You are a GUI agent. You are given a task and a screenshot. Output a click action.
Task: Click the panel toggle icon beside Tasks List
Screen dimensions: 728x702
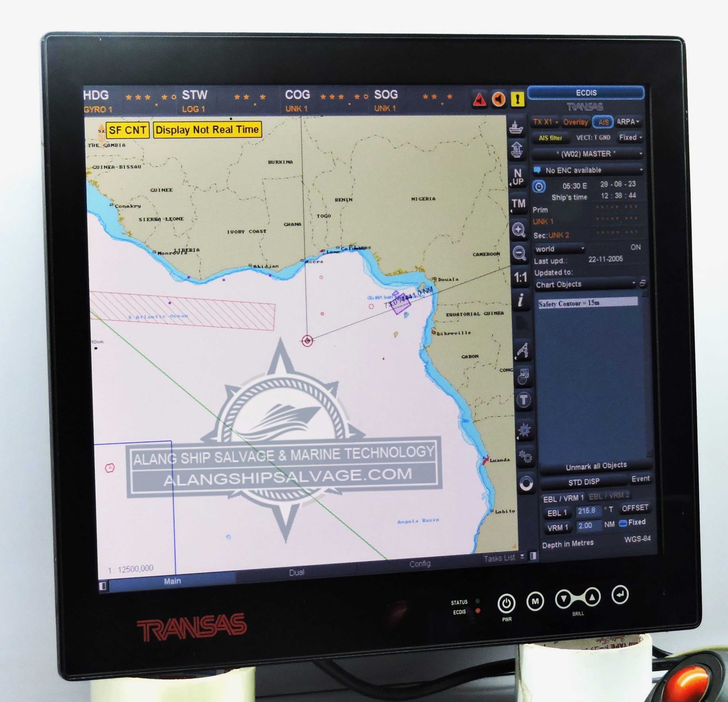pos(533,556)
